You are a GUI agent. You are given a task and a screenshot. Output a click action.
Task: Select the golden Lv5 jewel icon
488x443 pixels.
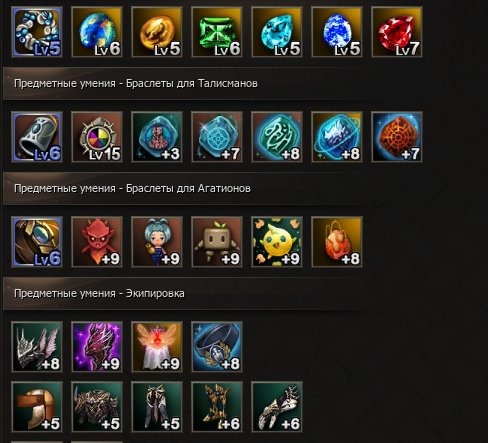(157, 32)
